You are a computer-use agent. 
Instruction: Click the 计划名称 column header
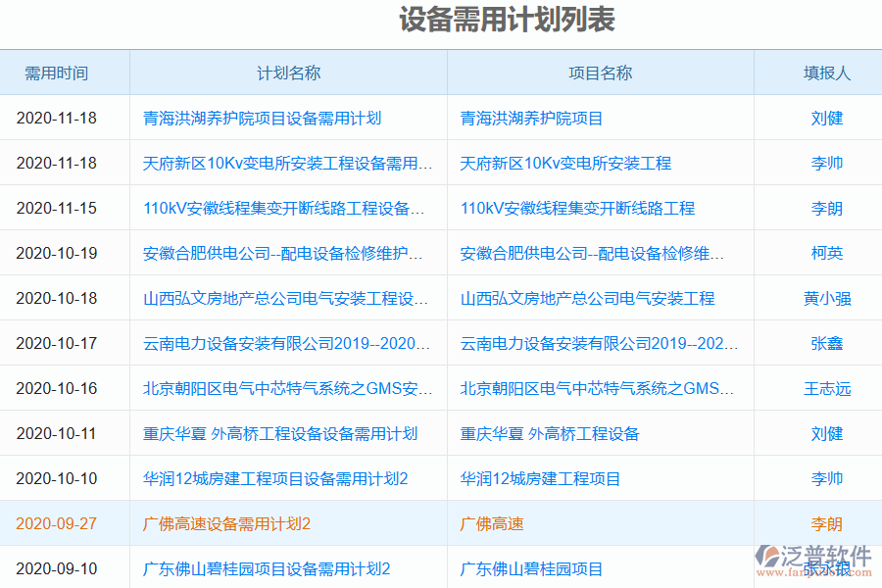(x=288, y=73)
